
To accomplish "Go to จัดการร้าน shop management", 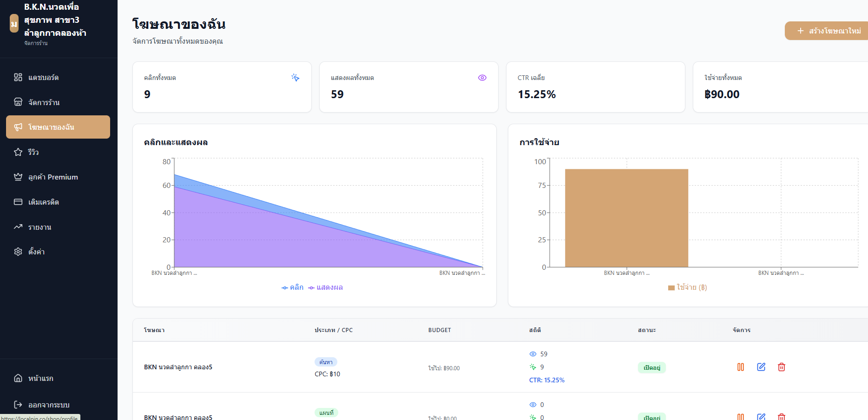I will pyautogui.click(x=44, y=102).
